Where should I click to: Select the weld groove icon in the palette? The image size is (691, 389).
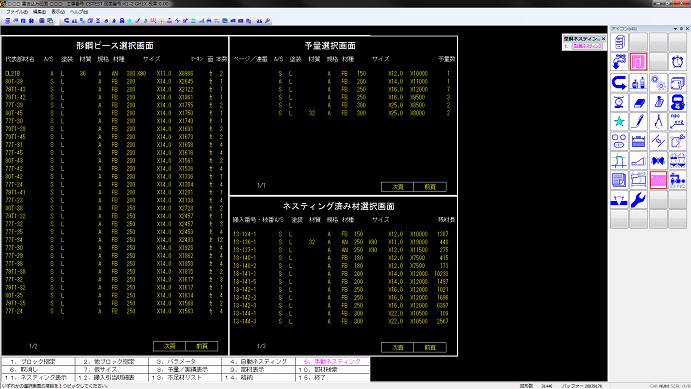[x=619, y=200]
